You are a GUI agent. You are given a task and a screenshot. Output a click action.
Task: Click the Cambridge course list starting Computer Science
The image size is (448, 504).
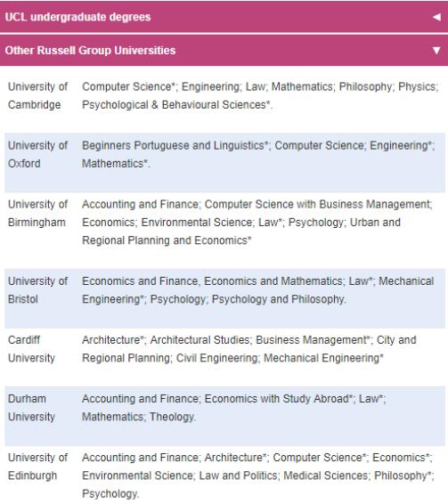pyautogui.click(x=260, y=95)
